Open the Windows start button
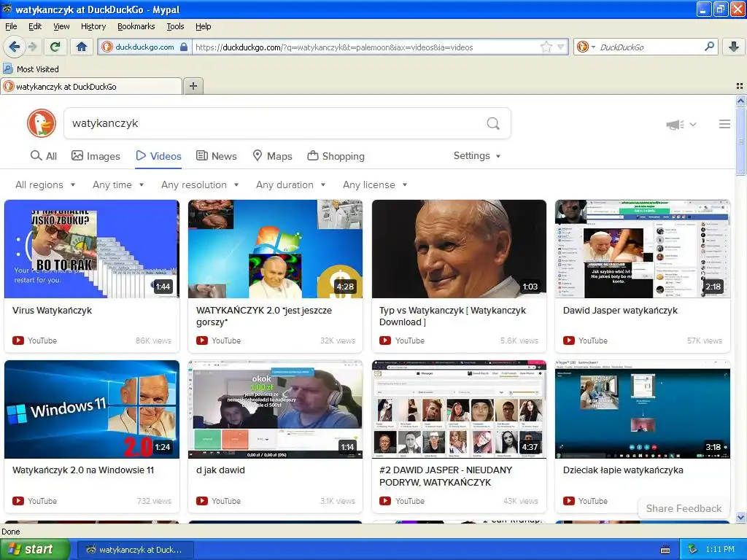This screenshot has height=560, width=747. coord(34,550)
